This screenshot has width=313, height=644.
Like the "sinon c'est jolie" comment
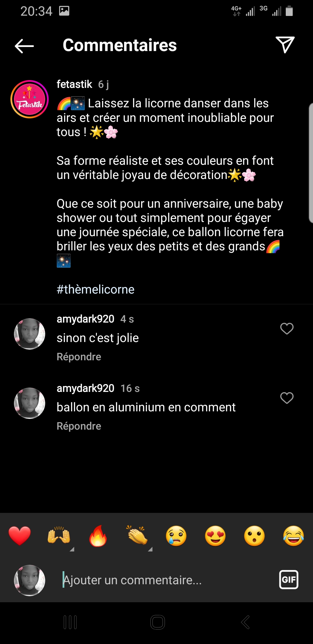click(x=287, y=329)
